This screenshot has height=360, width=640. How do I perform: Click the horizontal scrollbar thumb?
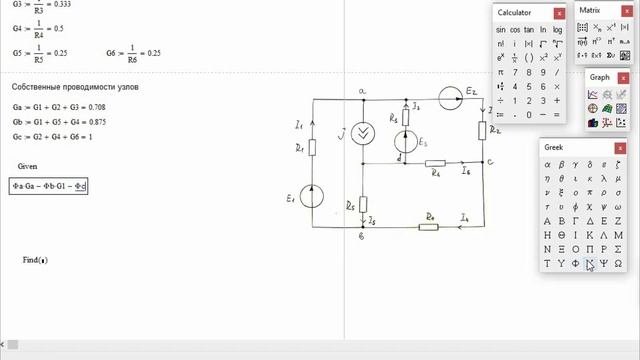[x=13, y=345]
